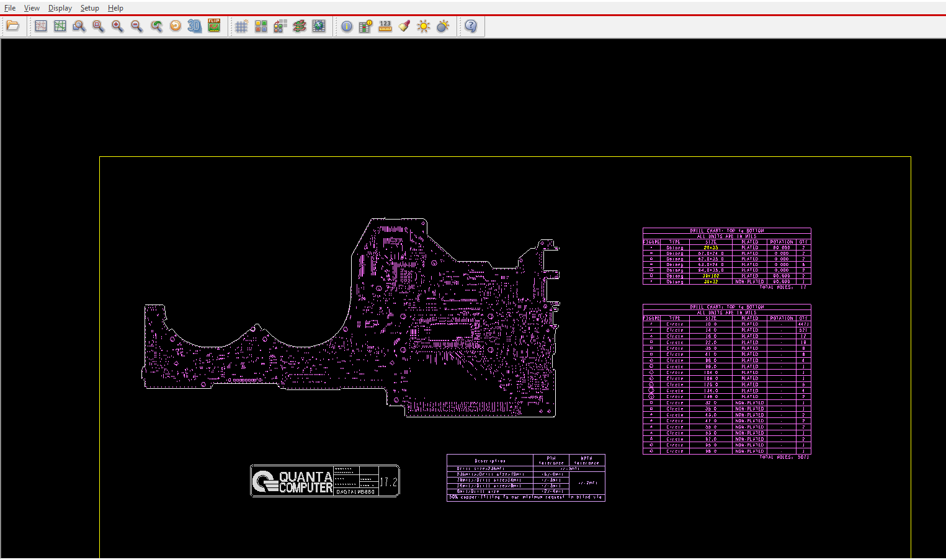Expand the View menu

pyautogui.click(x=32, y=8)
